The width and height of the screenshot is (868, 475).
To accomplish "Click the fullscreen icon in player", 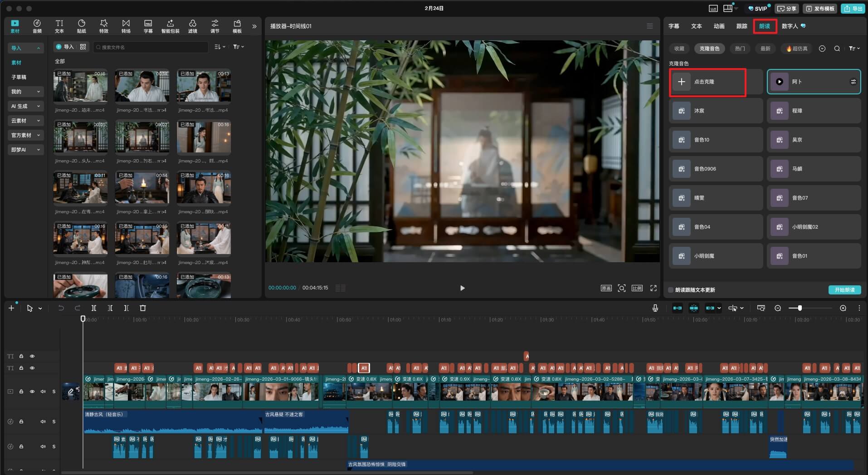I will click(653, 288).
